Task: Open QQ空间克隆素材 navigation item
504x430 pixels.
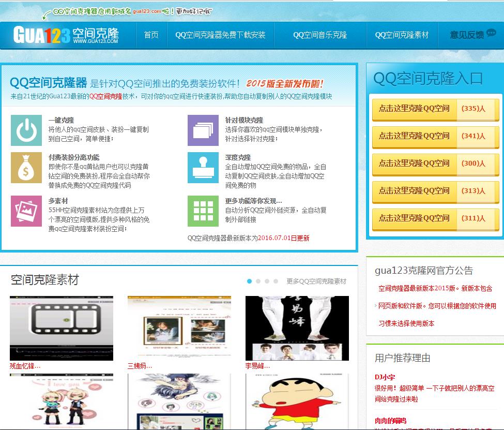Action: tap(402, 35)
